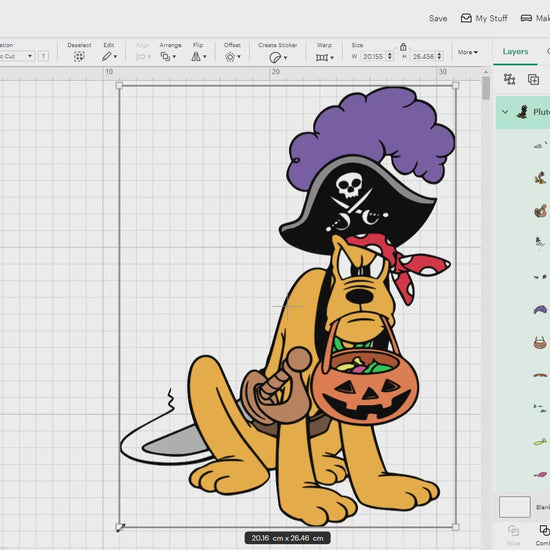550x550 pixels.
Task: Open the Arrange tool
Action: coord(165,56)
